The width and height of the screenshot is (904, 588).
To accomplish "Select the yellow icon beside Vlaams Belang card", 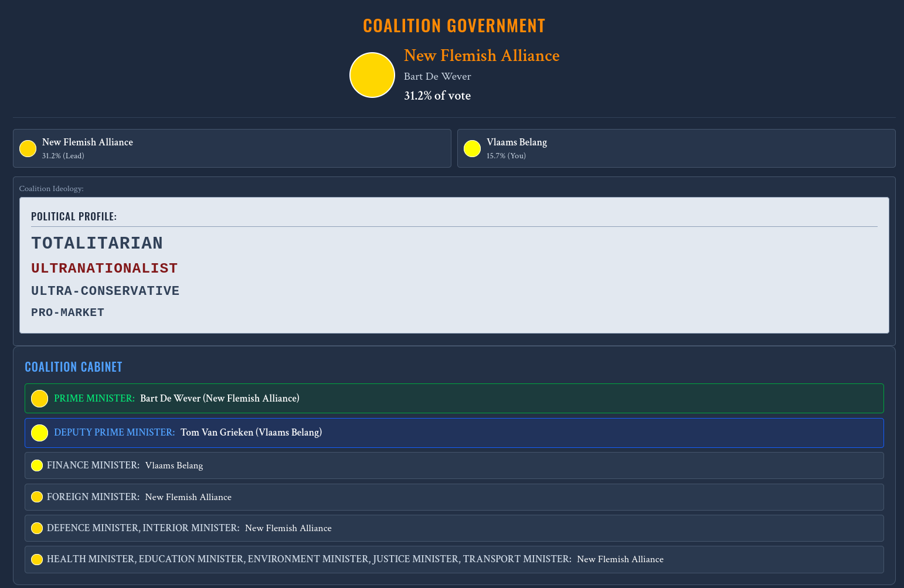I will point(472,148).
